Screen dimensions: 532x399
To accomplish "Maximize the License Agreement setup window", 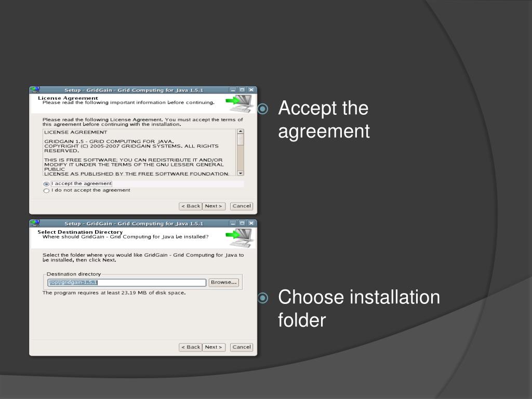I will [242, 90].
